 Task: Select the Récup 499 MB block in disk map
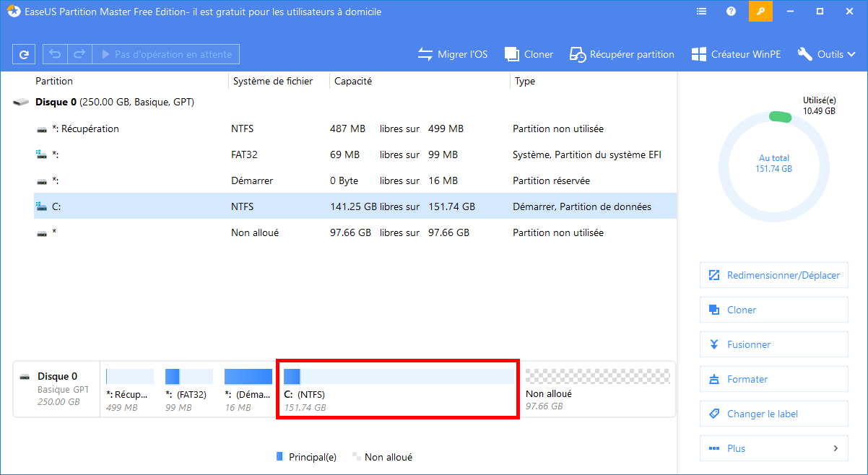tap(130, 390)
